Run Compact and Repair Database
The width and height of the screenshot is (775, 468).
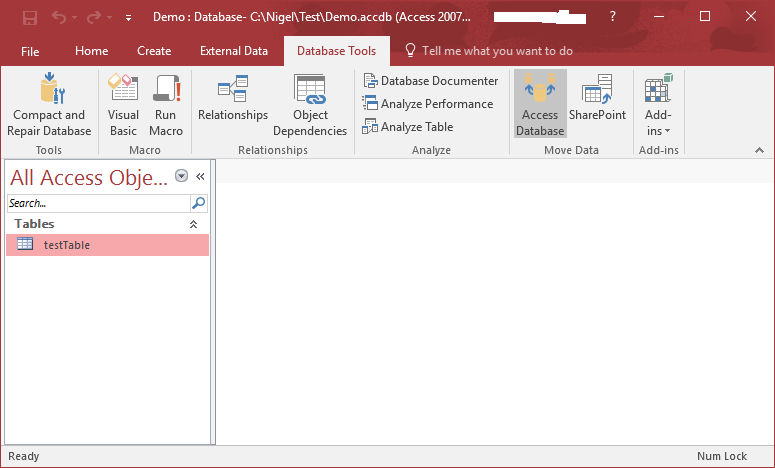(x=49, y=105)
